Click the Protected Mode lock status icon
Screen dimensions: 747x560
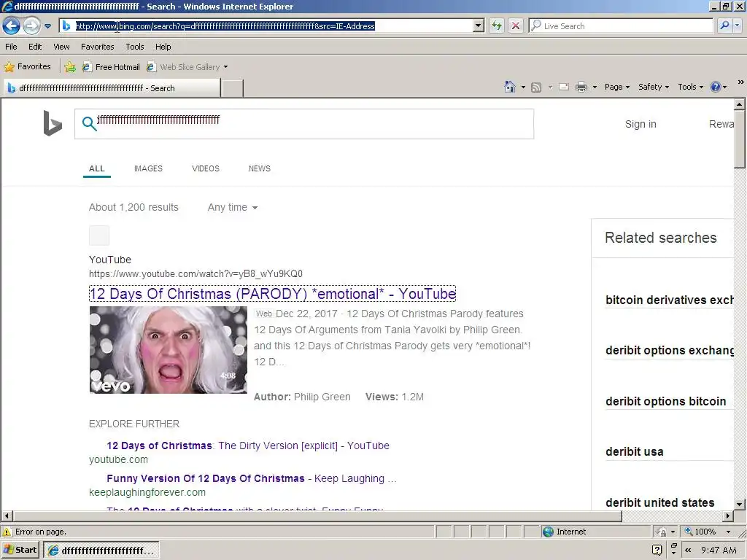click(661, 532)
